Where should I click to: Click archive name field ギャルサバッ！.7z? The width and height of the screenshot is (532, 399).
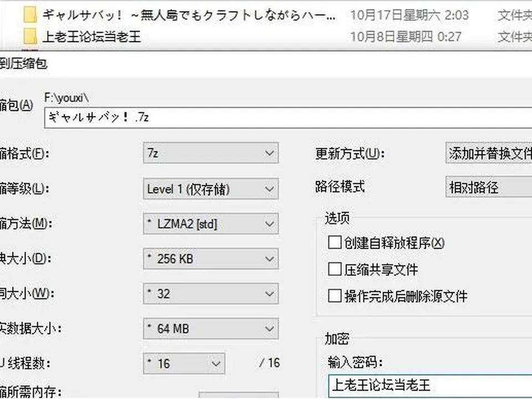[x=288, y=117]
